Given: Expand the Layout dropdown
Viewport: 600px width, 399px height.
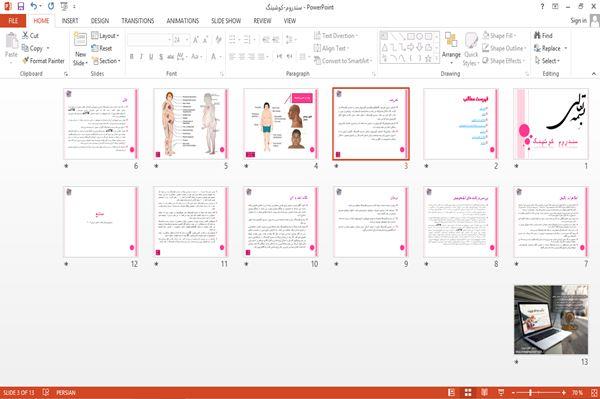Looking at the screenshot, I should point(105,36).
